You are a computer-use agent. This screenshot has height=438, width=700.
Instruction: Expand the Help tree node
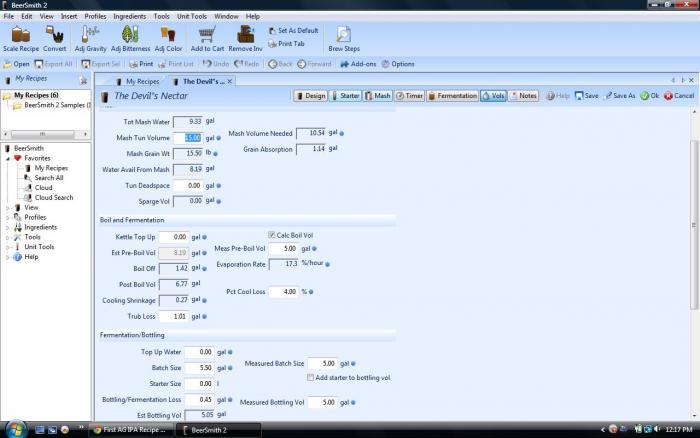click(8, 257)
